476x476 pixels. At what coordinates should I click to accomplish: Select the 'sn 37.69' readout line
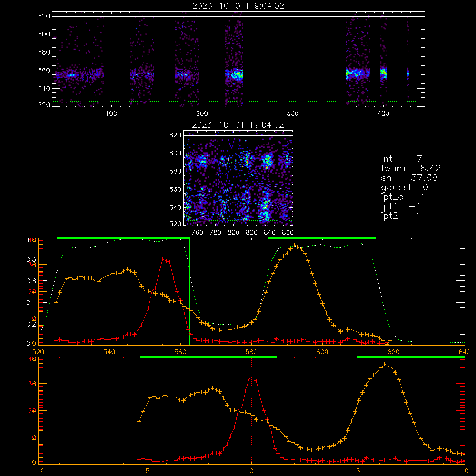pyautogui.click(x=409, y=178)
